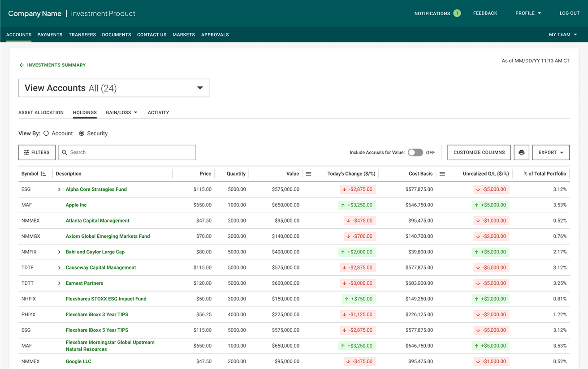Switch to the Asset Allocation tab
This screenshot has width=588, height=369.
pyautogui.click(x=41, y=112)
